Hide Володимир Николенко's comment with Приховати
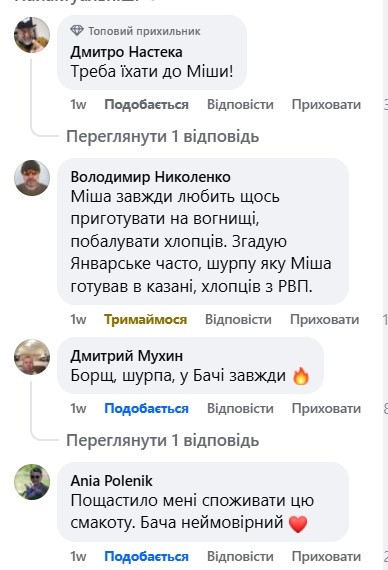 click(x=324, y=320)
